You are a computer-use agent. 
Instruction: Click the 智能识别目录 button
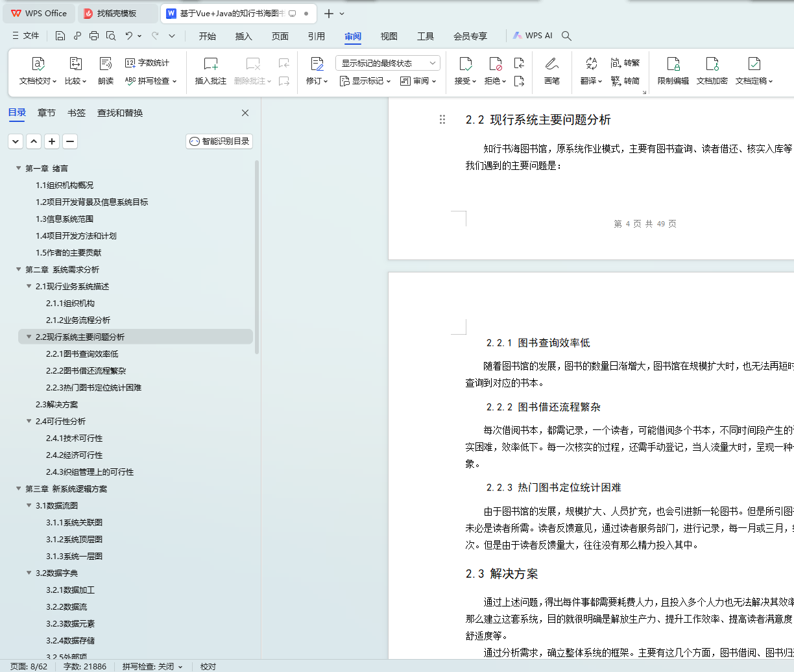click(x=219, y=141)
